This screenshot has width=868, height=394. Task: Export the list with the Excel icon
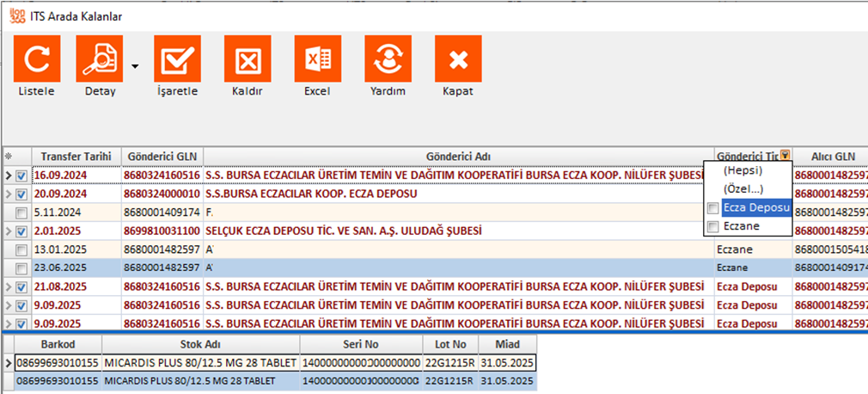[x=317, y=59]
